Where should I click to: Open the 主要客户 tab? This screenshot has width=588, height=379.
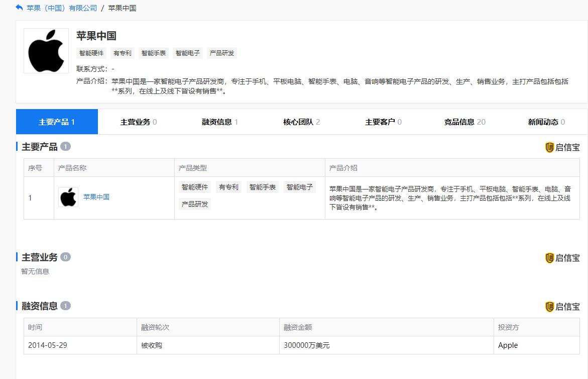[383, 122]
